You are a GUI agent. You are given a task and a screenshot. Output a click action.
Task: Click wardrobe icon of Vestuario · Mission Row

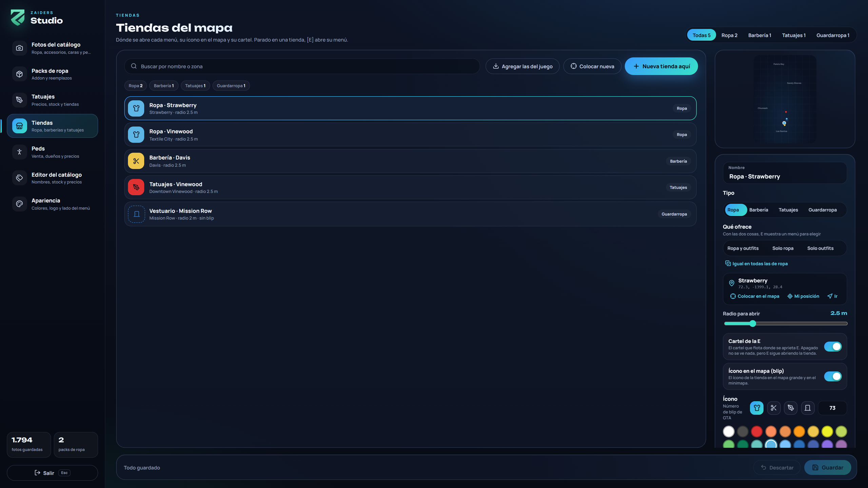coord(136,214)
